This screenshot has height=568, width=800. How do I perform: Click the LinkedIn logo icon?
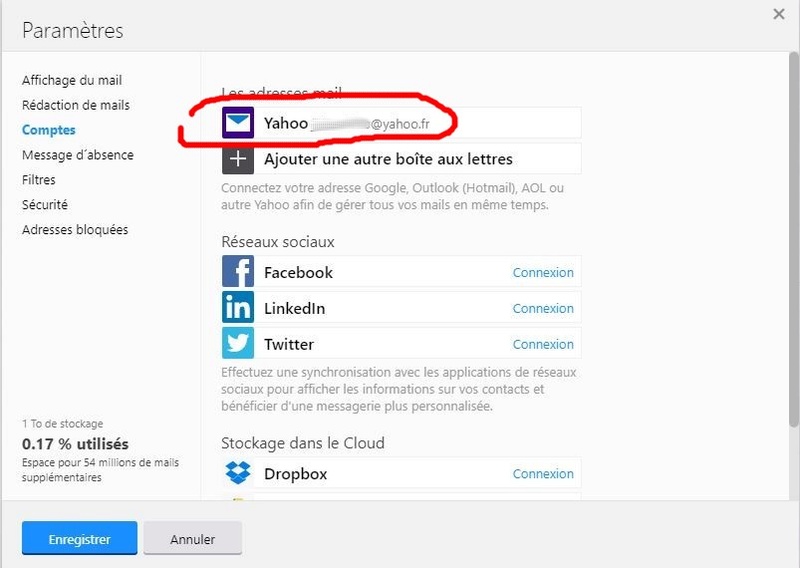coord(238,307)
